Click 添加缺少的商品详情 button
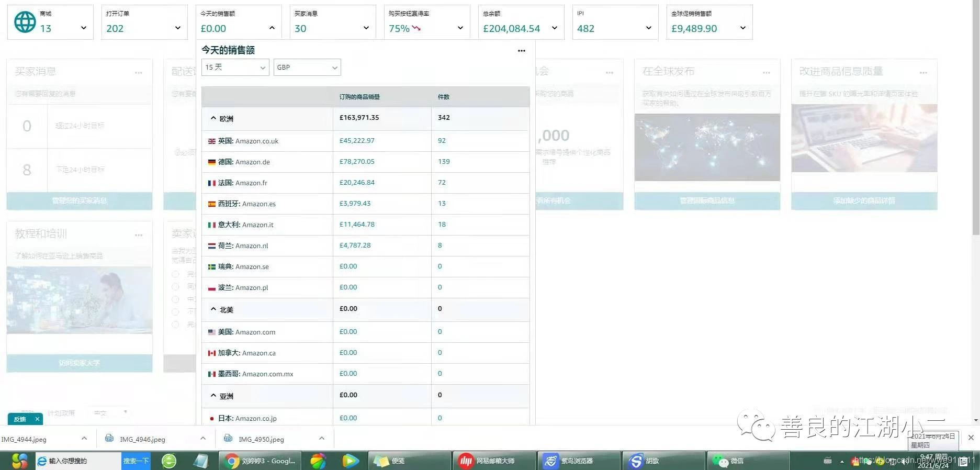This screenshot has width=980, height=470. click(x=864, y=201)
